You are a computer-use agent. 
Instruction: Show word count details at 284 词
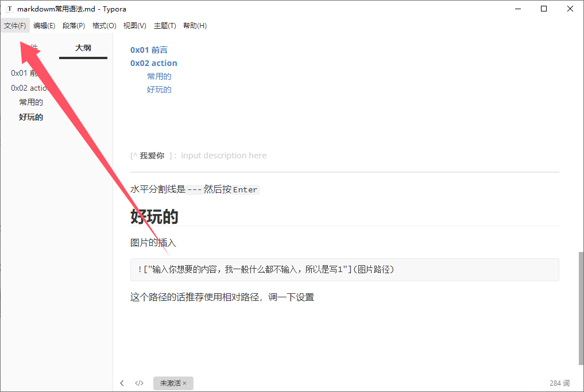(559, 383)
